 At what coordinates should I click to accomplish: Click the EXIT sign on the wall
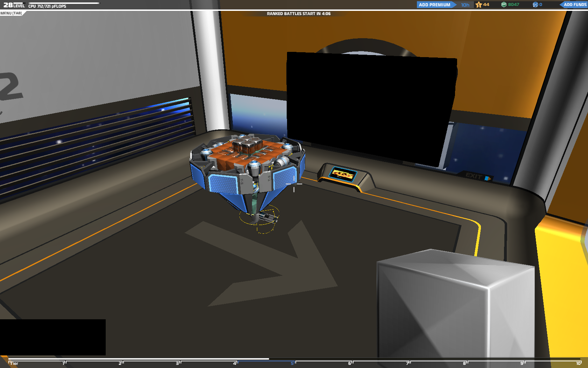478,176
